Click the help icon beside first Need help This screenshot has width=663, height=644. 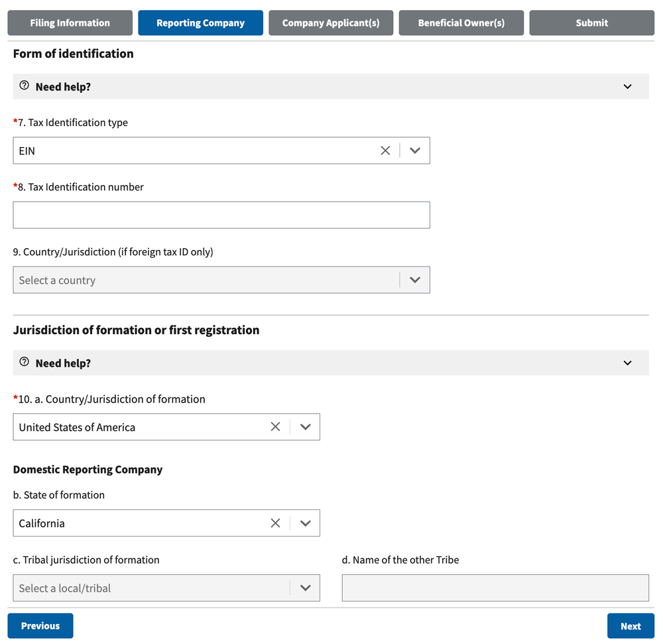pos(24,85)
